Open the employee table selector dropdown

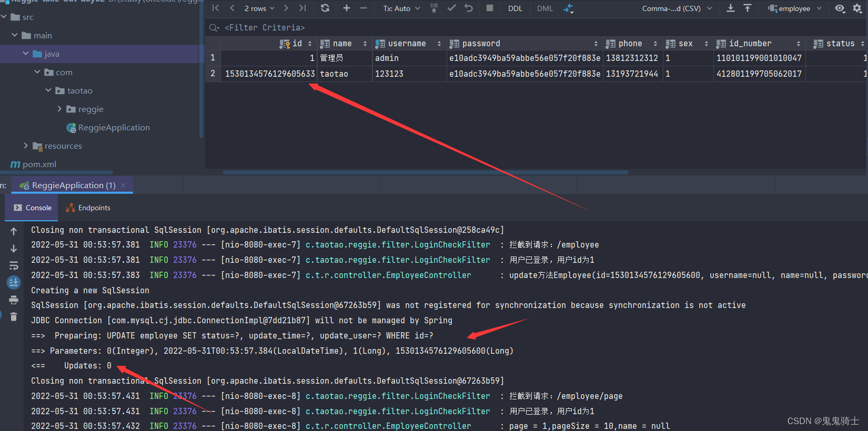[794, 8]
